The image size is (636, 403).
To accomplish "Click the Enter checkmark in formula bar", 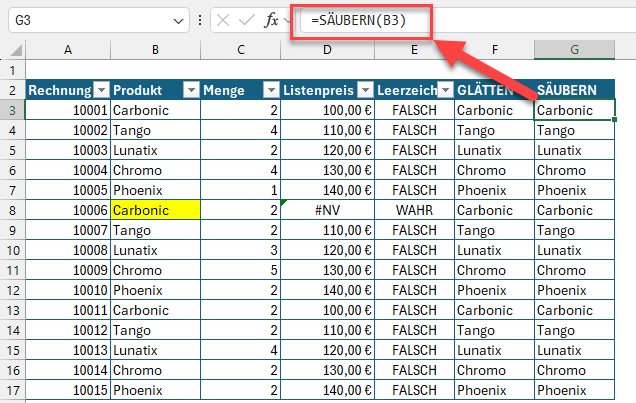I will click(246, 20).
